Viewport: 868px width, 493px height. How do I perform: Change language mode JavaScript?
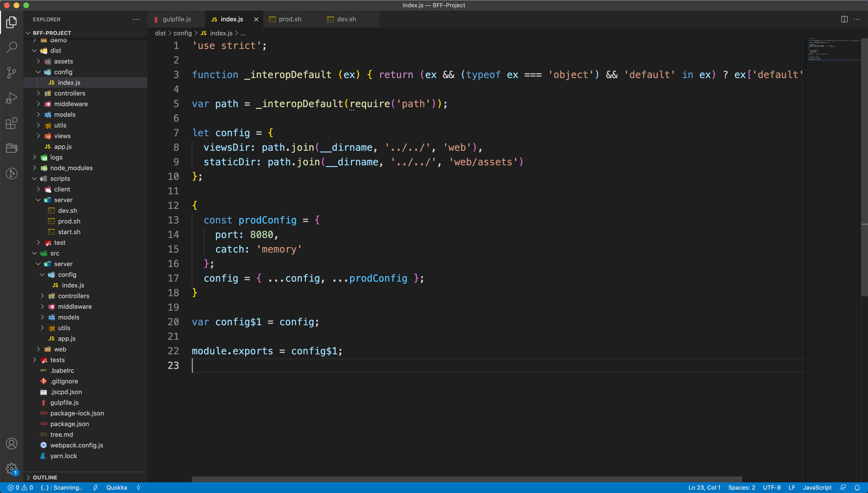(x=817, y=488)
